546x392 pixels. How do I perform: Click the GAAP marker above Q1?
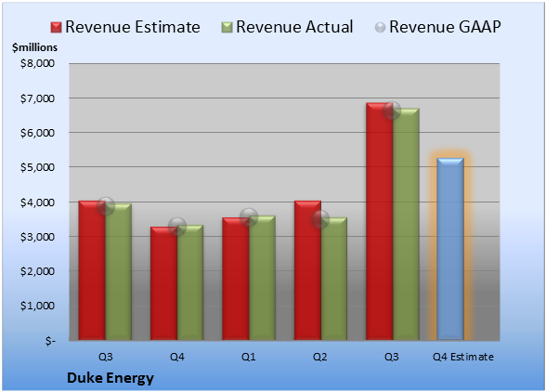249,217
